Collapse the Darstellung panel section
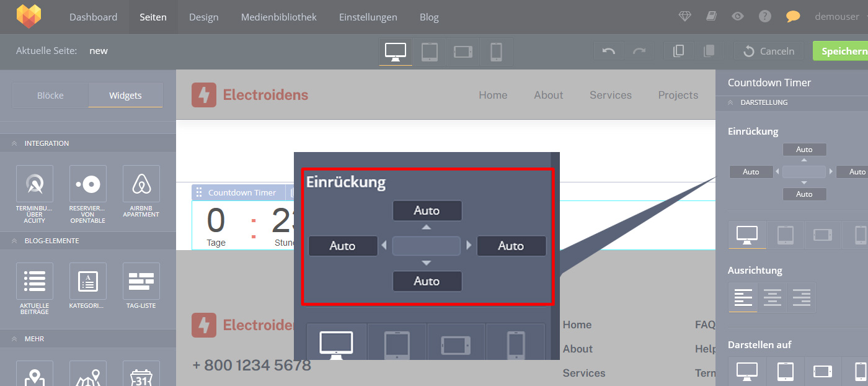This screenshot has height=386, width=868. coord(730,102)
